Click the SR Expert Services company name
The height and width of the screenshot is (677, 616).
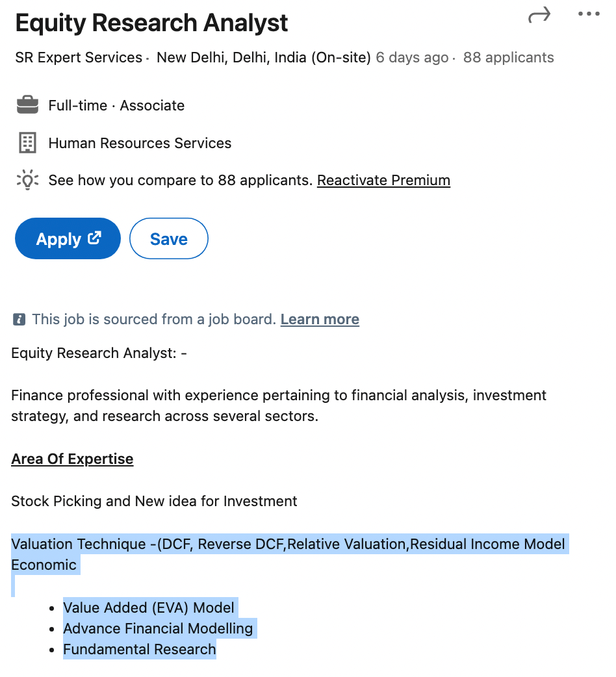[x=79, y=58]
